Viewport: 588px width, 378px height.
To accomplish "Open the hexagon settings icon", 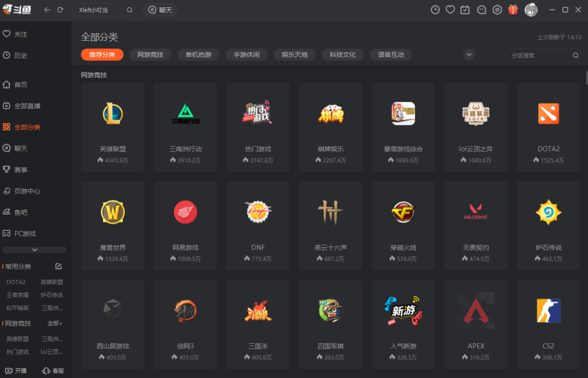I will (x=497, y=10).
